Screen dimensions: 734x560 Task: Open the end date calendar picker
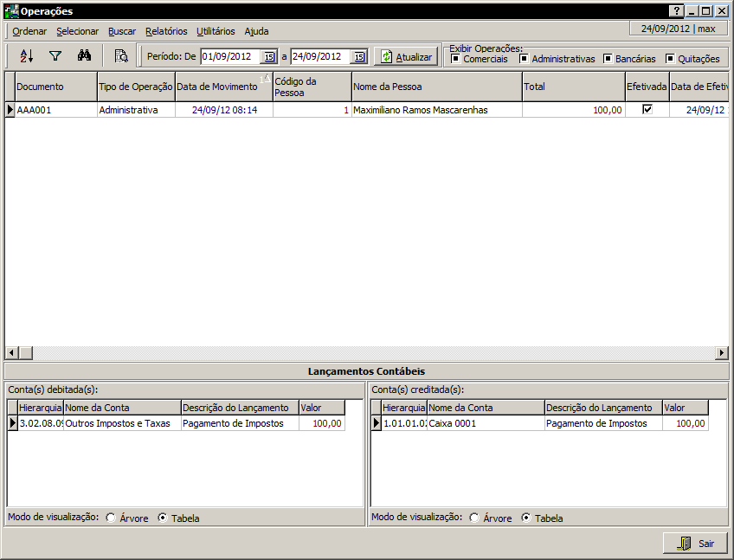click(x=359, y=57)
